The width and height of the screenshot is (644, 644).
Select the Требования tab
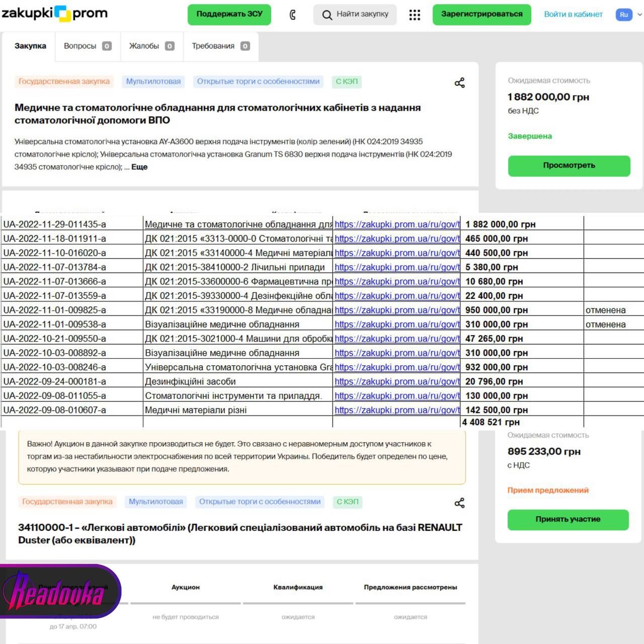point(220,46)
